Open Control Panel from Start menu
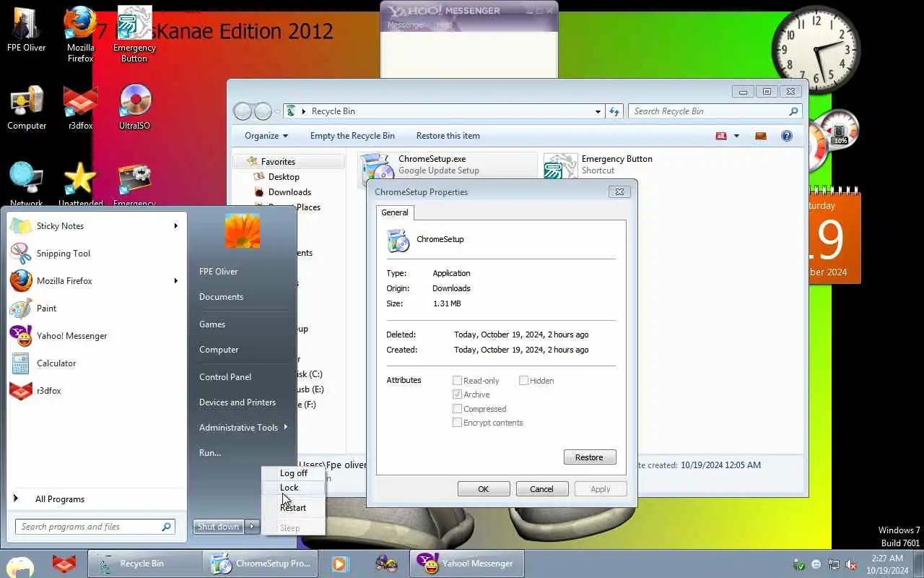Screen dimensions: 924x578 click(x=225, y=377)
